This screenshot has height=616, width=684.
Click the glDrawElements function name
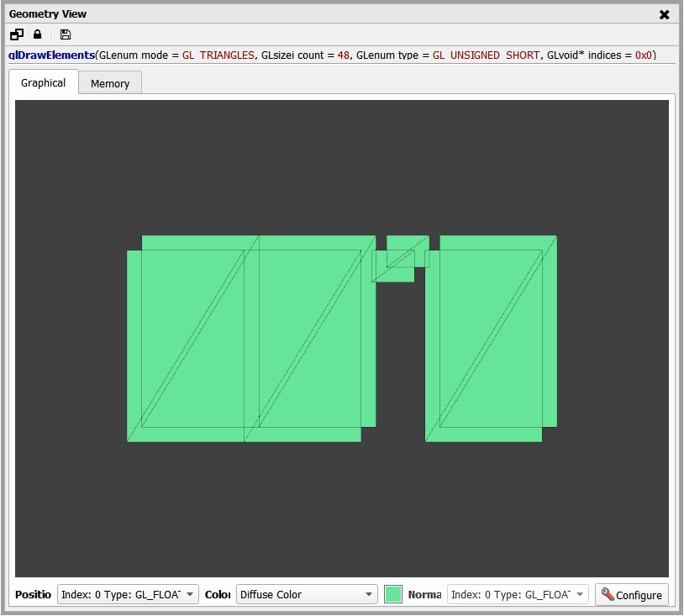(x=52, y=55)
